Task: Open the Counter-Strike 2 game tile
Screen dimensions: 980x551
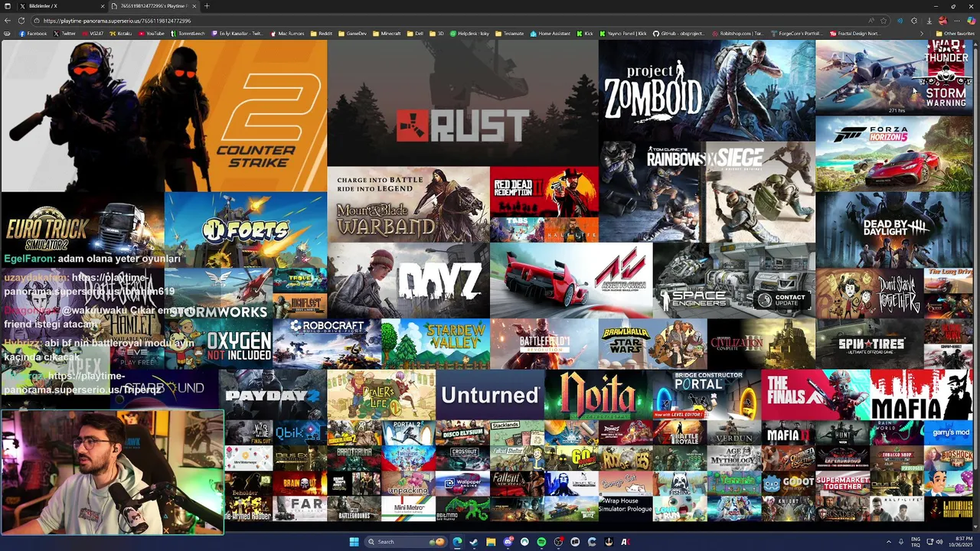Action: tap(164, 116)
